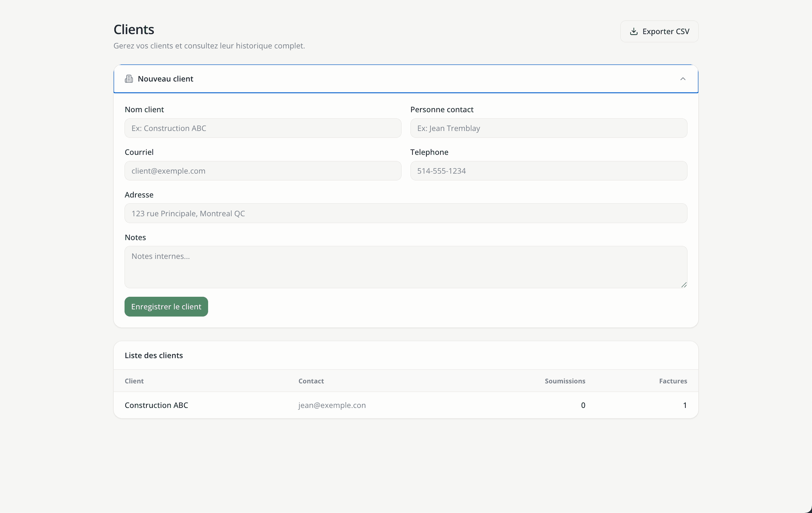Click the Contact column header
The width and height of the screenshot is (812, 513).
point(311,381)
